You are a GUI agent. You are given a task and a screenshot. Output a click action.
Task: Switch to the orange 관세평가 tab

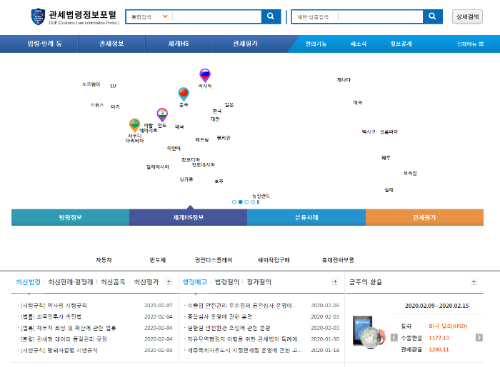425,217
